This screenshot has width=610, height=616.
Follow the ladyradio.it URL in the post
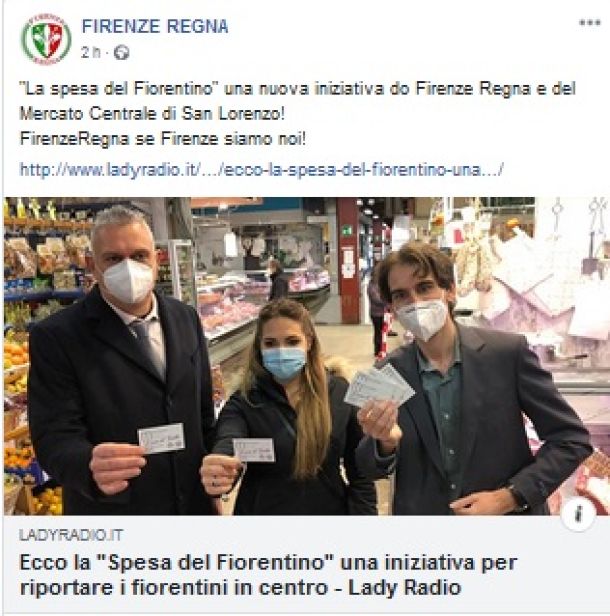[262, 170]
